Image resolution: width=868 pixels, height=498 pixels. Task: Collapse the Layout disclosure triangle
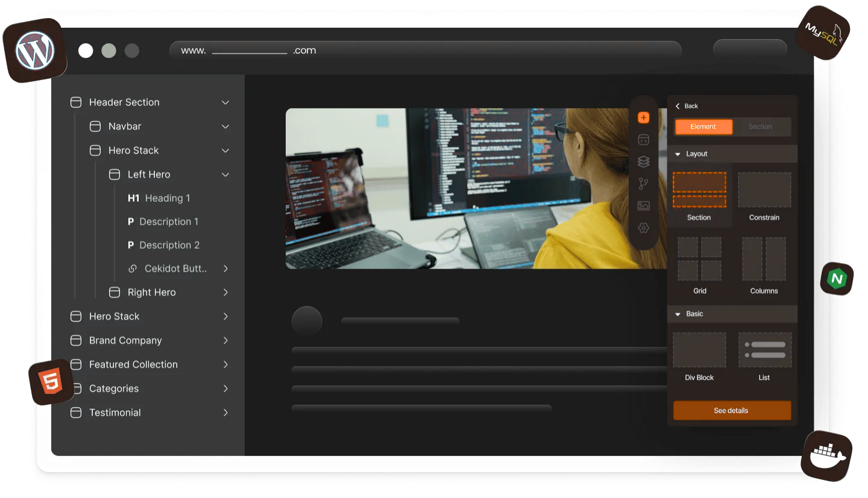tap(678, 154)
